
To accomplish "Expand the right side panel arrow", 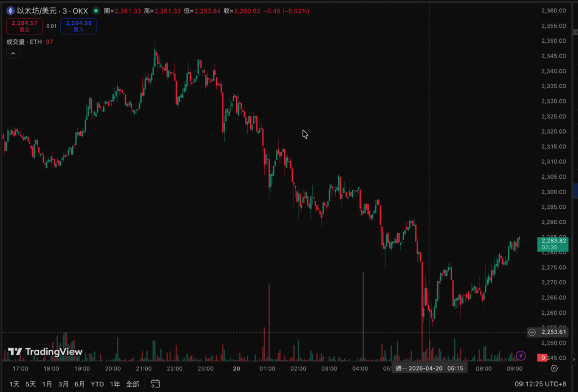I will pyautogui.click(x=575, y=359).
